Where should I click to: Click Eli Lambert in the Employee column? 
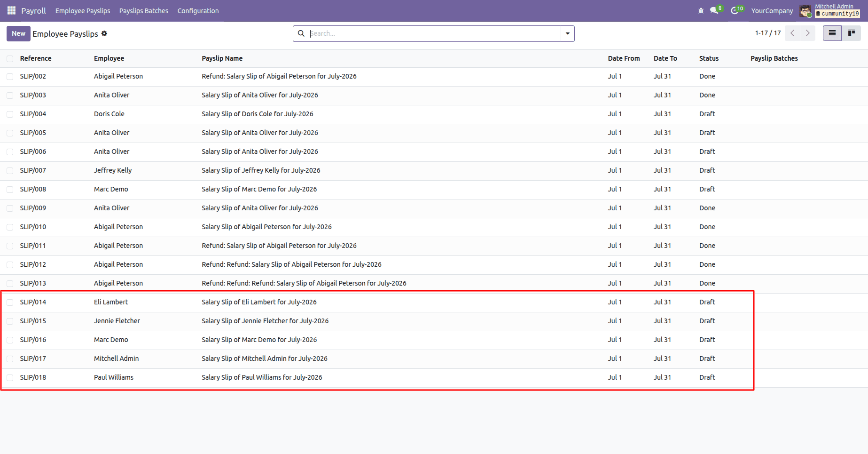point(111,302)
